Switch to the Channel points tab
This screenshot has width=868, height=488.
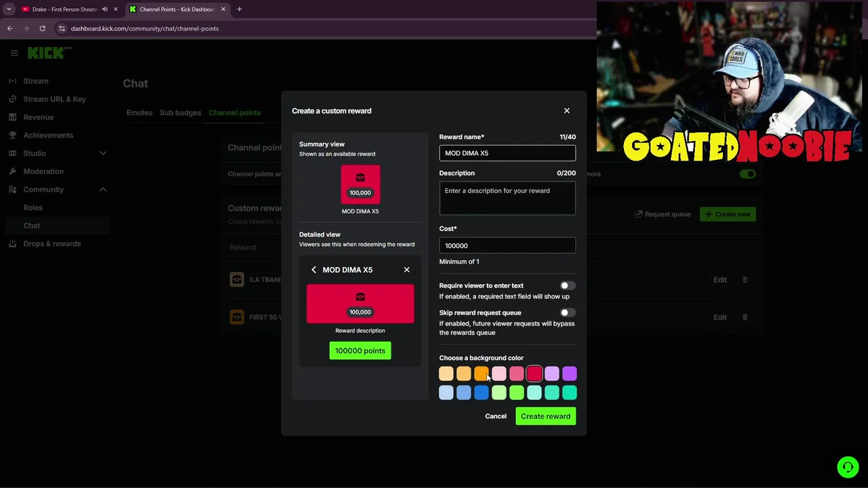point(235,113)
